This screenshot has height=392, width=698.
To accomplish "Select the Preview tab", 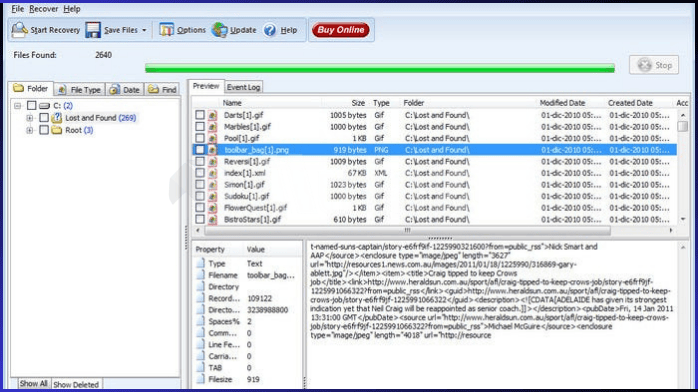I will (x=206, y=86).
